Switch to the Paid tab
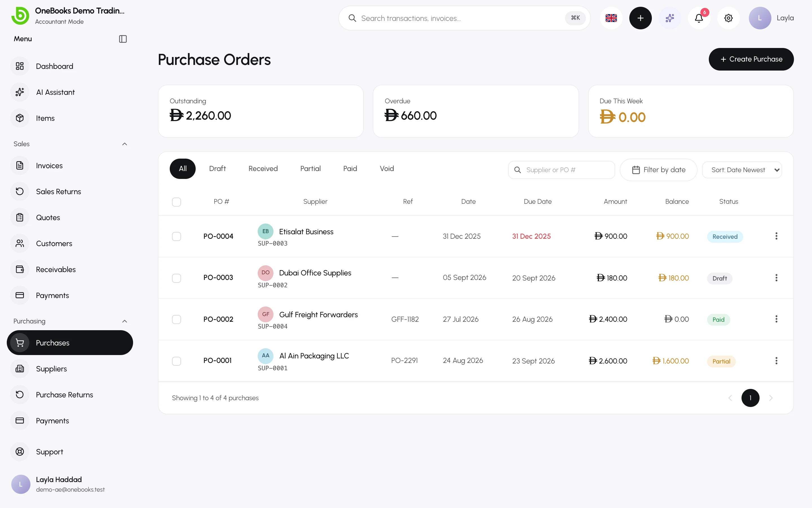812x508 pixels. point(350,169)
